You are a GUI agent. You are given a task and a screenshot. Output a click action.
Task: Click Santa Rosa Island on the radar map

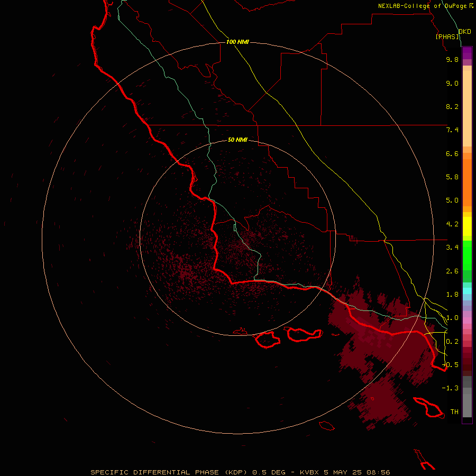(x=267, y=340)
